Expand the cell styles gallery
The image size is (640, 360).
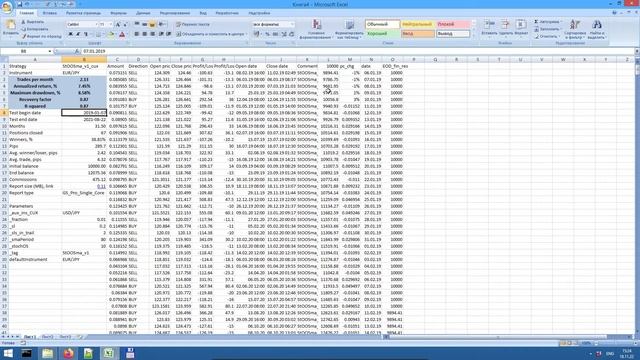473,36
